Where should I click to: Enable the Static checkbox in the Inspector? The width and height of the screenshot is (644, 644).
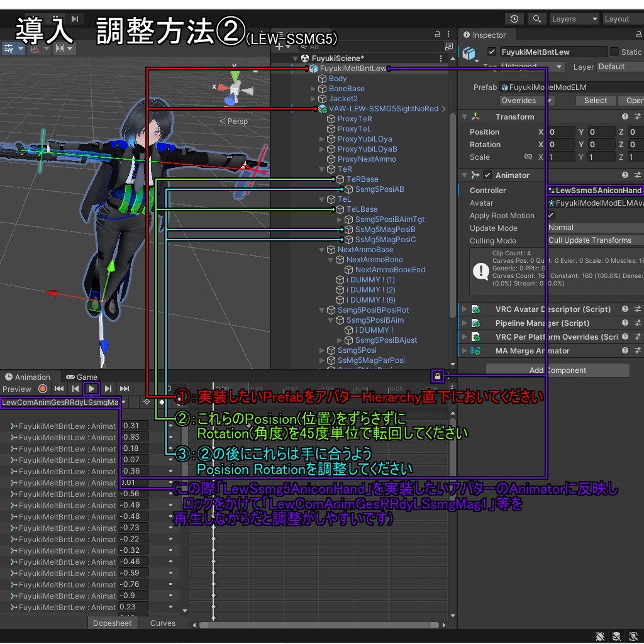[x=614, y=52]
